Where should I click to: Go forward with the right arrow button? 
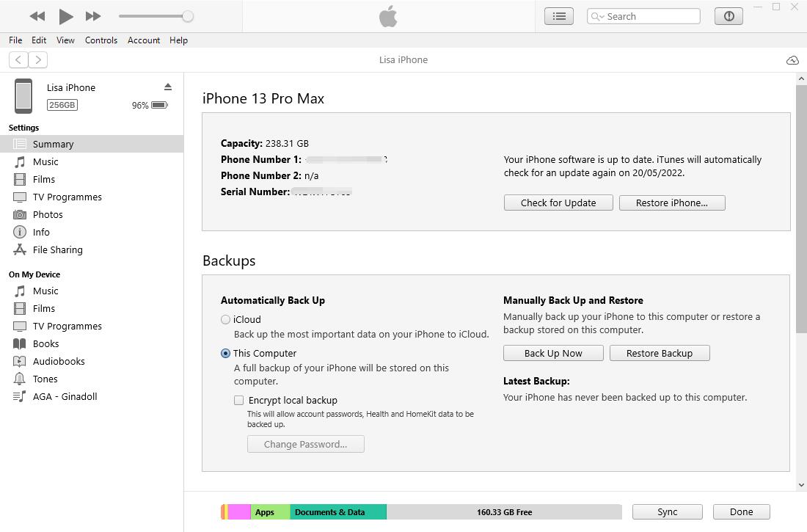tap(38, 59)
